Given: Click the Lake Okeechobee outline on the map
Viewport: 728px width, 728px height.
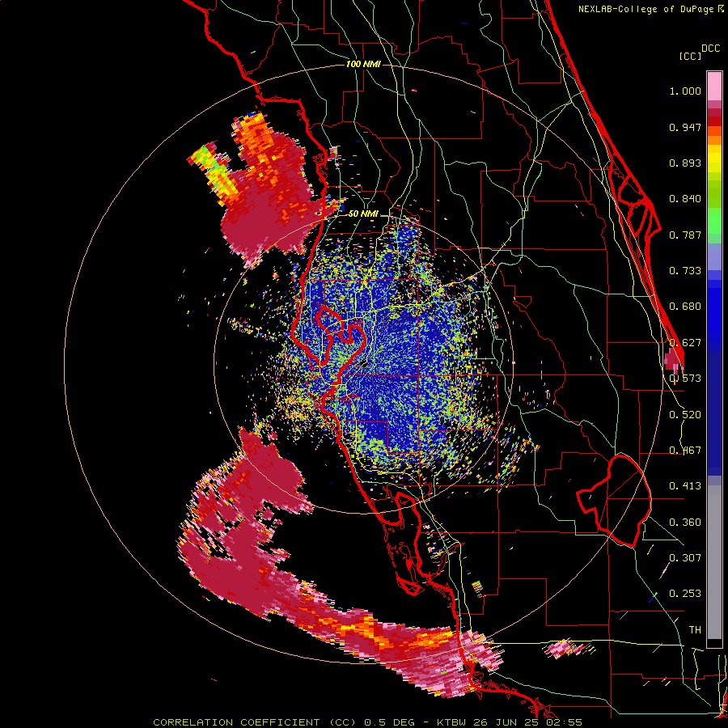Looking at the screenshot, I should (x=614, y=501).
